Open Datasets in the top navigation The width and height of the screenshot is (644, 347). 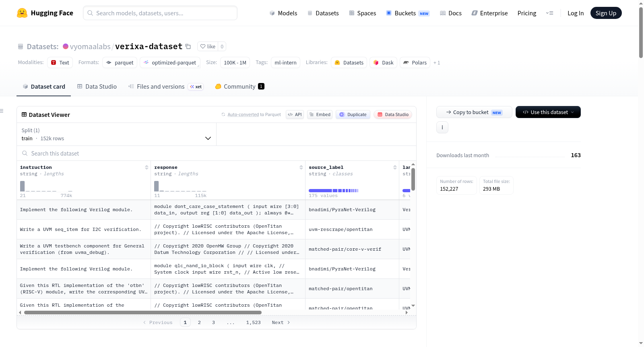pos(323,13)
